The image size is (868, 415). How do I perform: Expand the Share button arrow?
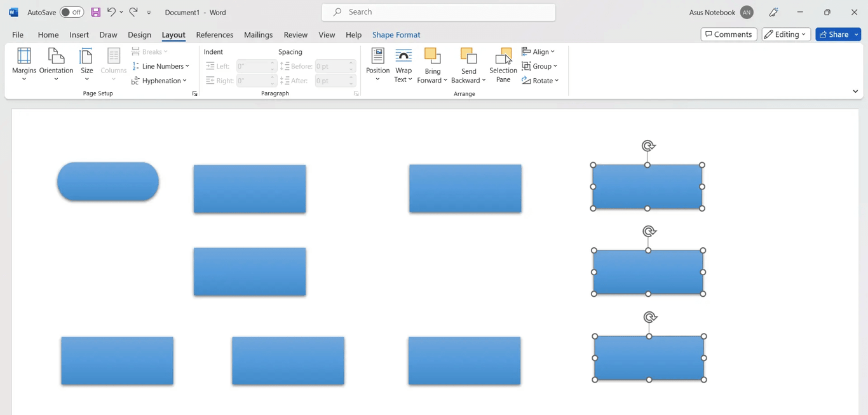857,34
